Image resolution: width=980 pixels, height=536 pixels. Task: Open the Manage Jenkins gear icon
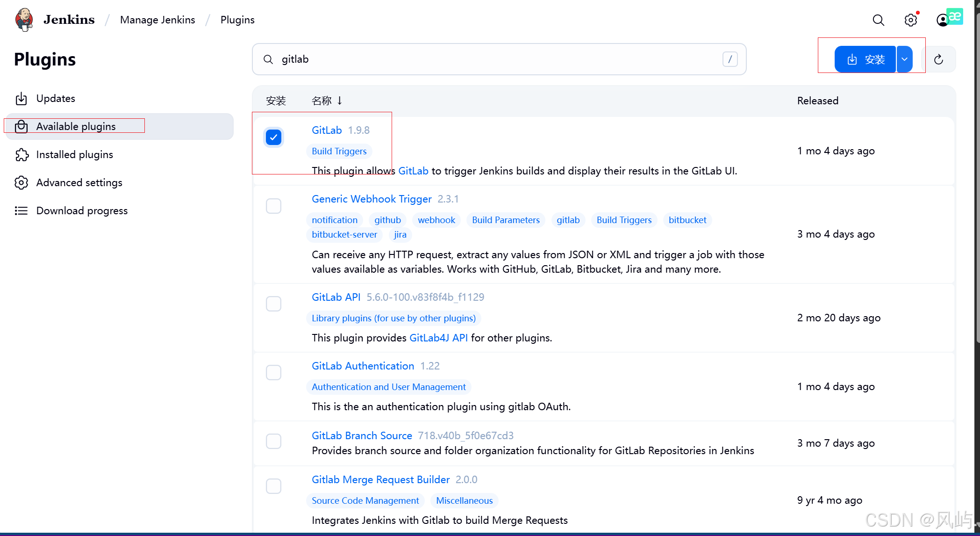[910, 20]
